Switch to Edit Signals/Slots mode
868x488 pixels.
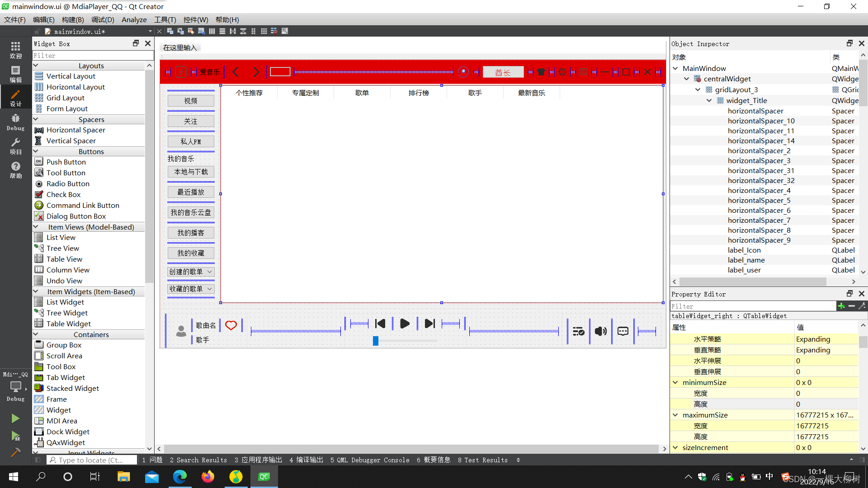[x=181, y=31]
